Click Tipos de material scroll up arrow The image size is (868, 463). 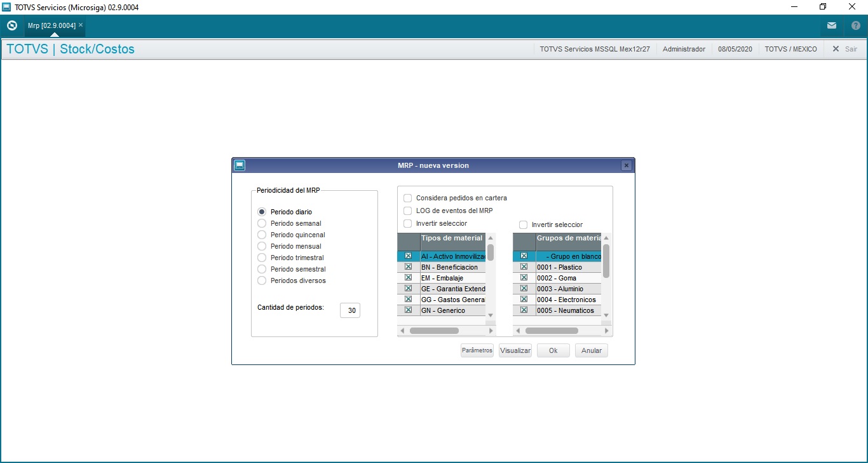pos(491,237)
